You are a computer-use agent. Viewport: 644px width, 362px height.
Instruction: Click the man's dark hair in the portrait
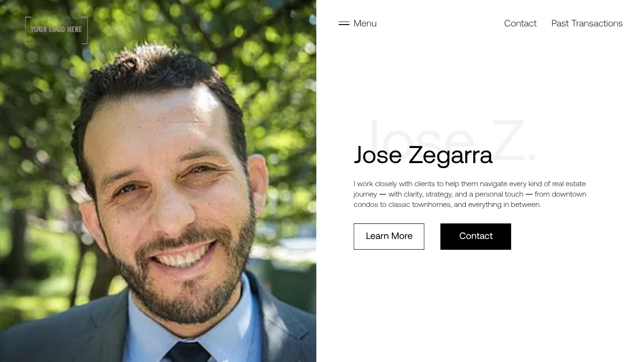156,71
